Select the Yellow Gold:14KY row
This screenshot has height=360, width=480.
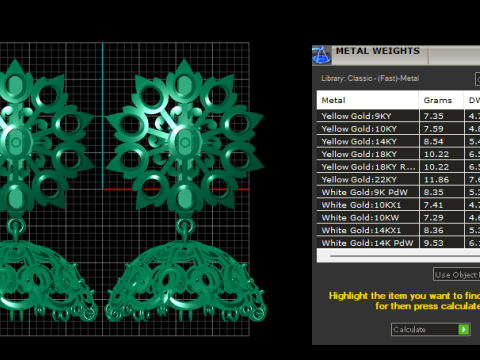click(398, 141)
